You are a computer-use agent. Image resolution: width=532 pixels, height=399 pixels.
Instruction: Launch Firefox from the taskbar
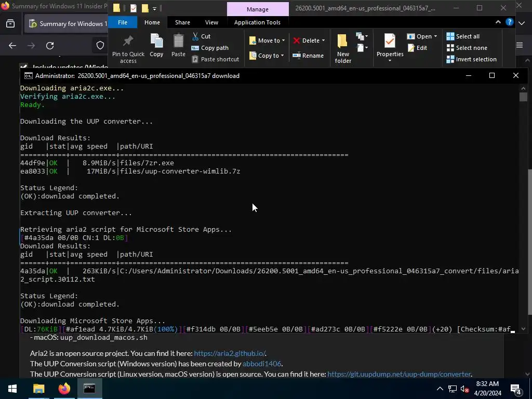click(x=64, y=389)
